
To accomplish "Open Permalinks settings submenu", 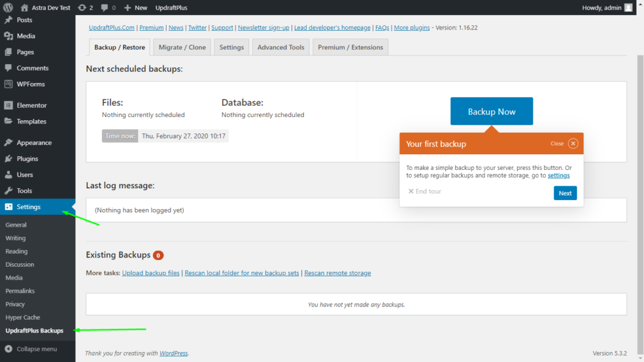I will coord(20,291).
